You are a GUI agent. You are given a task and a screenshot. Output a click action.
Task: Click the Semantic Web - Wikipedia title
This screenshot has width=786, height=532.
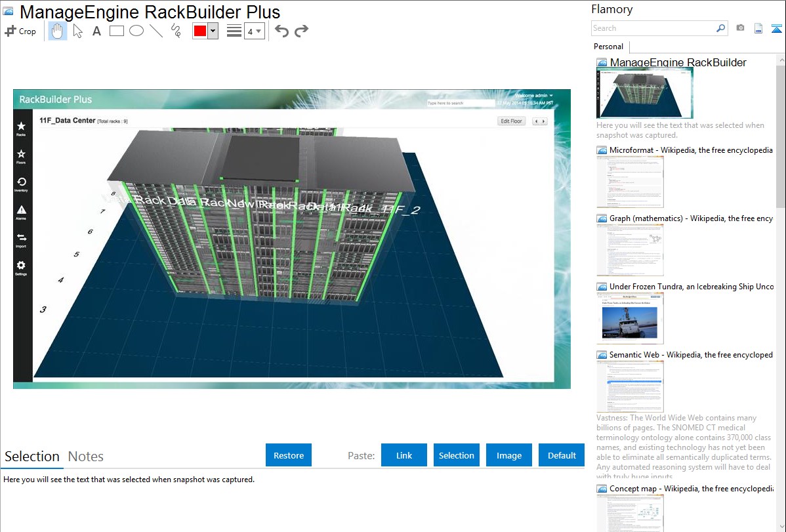click(691, 354)
